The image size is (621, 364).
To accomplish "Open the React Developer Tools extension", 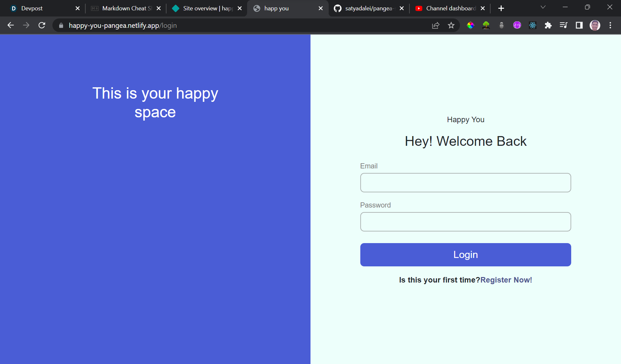I will 532,25.
